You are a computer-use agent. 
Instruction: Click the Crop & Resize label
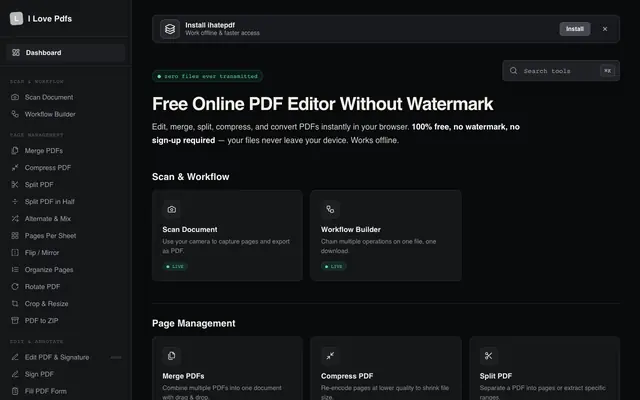click(47, 304)
